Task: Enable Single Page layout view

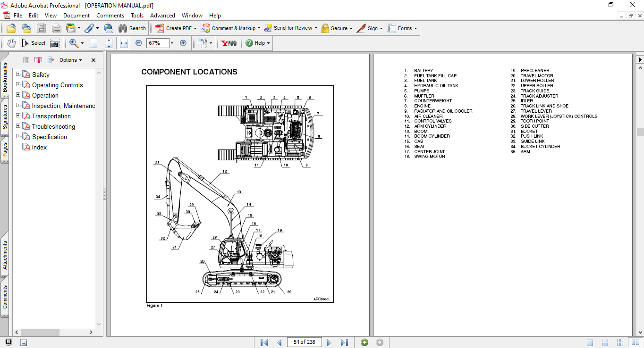Action: tap(590, 342)
